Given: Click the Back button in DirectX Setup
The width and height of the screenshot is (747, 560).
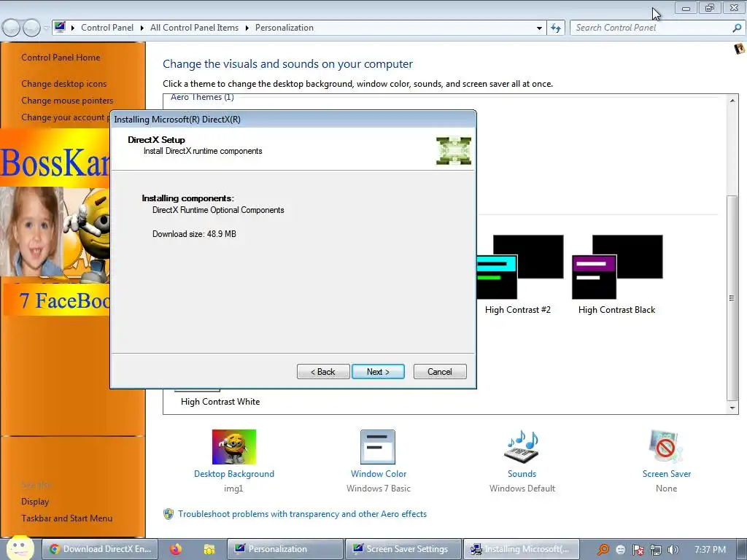Looking at the screenshot, I should click(323, 371).
